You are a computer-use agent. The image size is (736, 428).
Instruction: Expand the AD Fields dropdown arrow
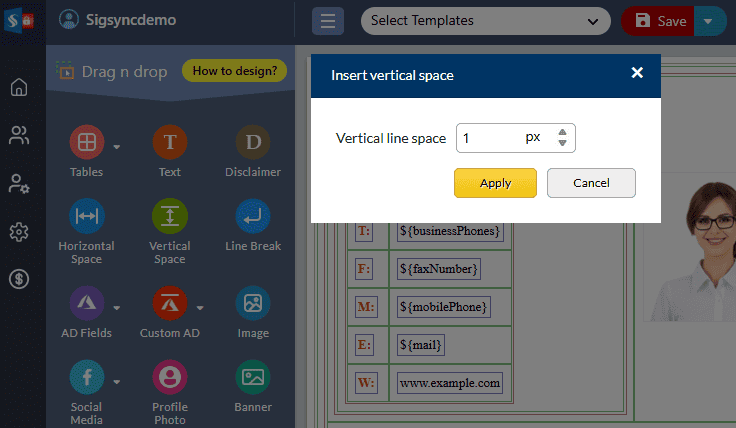click(x=117, y=307)
